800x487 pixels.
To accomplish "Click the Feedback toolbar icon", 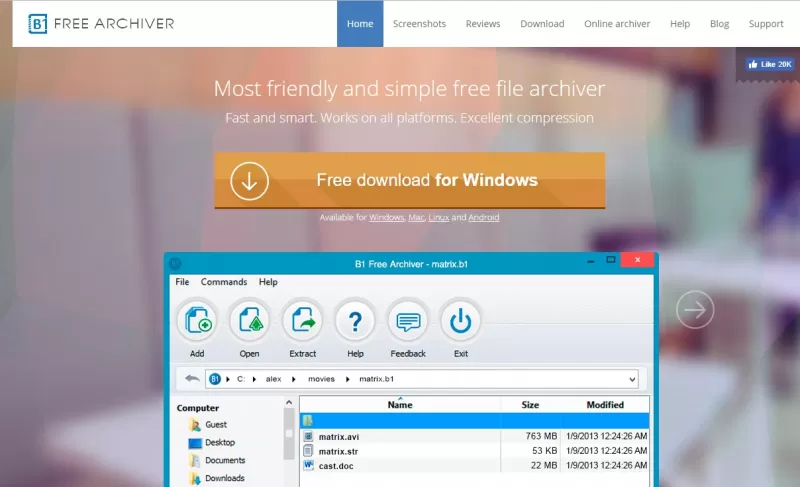I will coord(408,321).
